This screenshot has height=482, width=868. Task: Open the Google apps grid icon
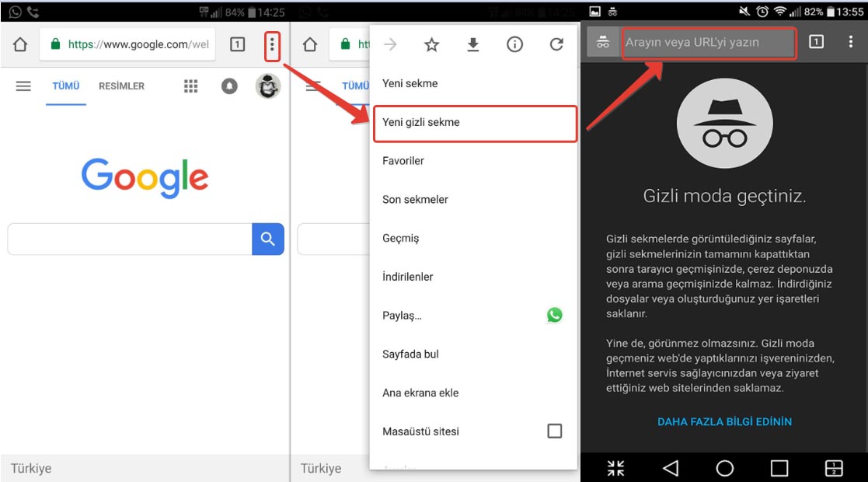point(190,86)
